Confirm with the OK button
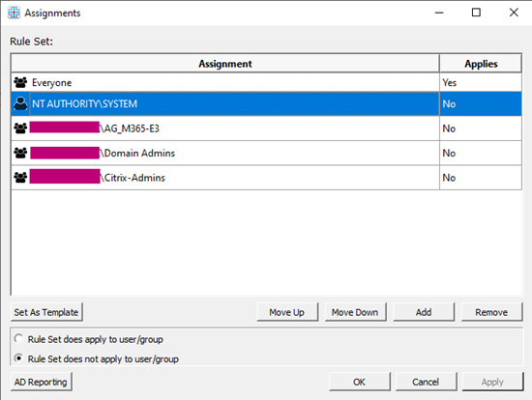Image resolution: width=532 pixels, height=400 pixels. tap(360, 382)
